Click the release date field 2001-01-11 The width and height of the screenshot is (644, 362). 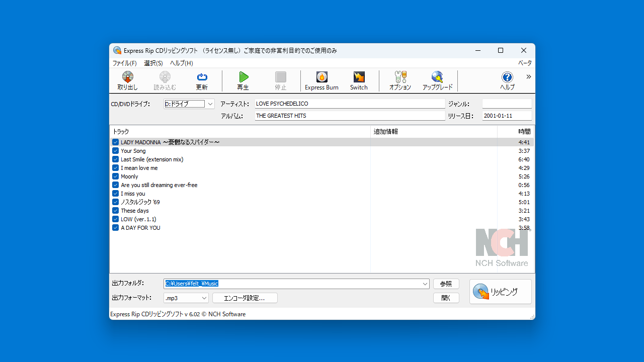click(x=507, y=116)
